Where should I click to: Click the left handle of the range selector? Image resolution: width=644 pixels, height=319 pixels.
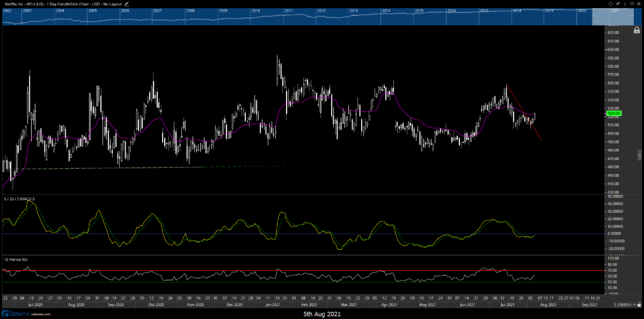click(x=594, y=17)
